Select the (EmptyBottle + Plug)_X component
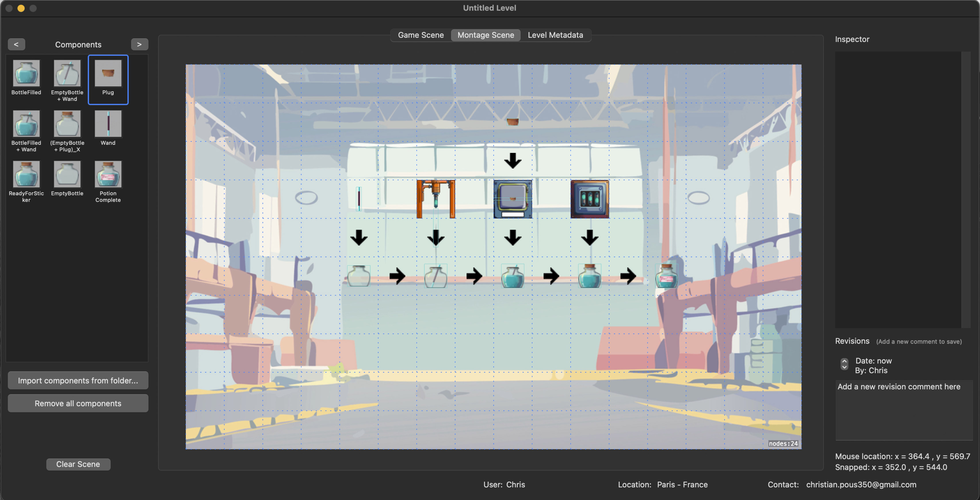The width and height of the screenshot is (980, 500). click(x=67, y=124)
